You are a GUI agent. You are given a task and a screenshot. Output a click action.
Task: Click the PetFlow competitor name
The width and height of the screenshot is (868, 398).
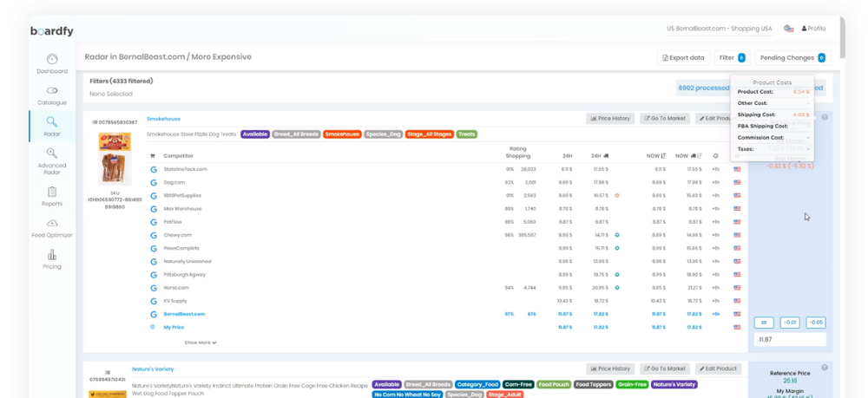(x=174, y=222)
